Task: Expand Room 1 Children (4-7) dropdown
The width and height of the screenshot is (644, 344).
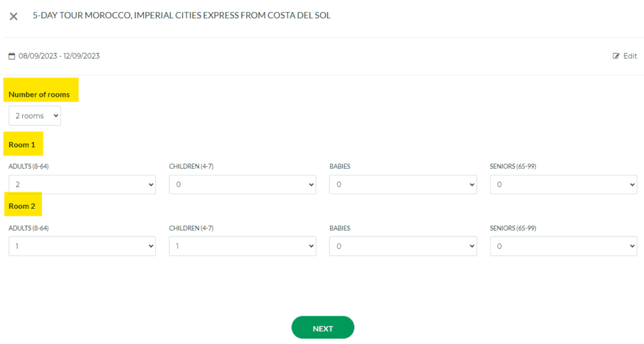Action: [242, 185]
